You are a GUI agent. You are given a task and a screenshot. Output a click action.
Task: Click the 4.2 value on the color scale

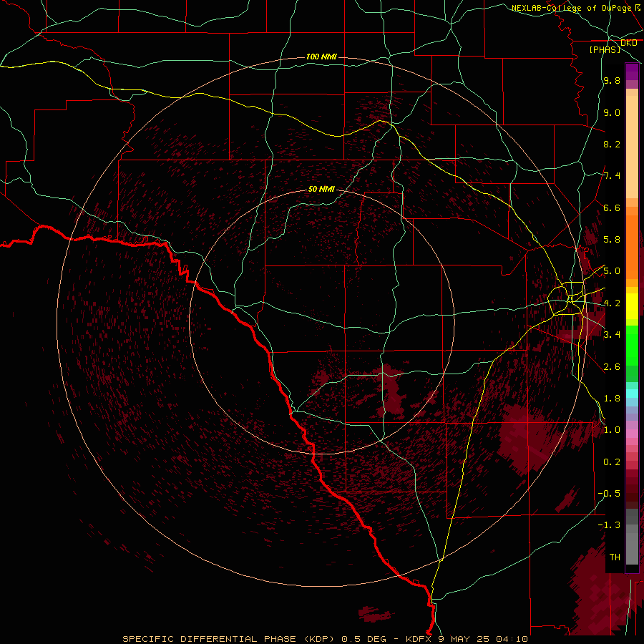point(612,303)
